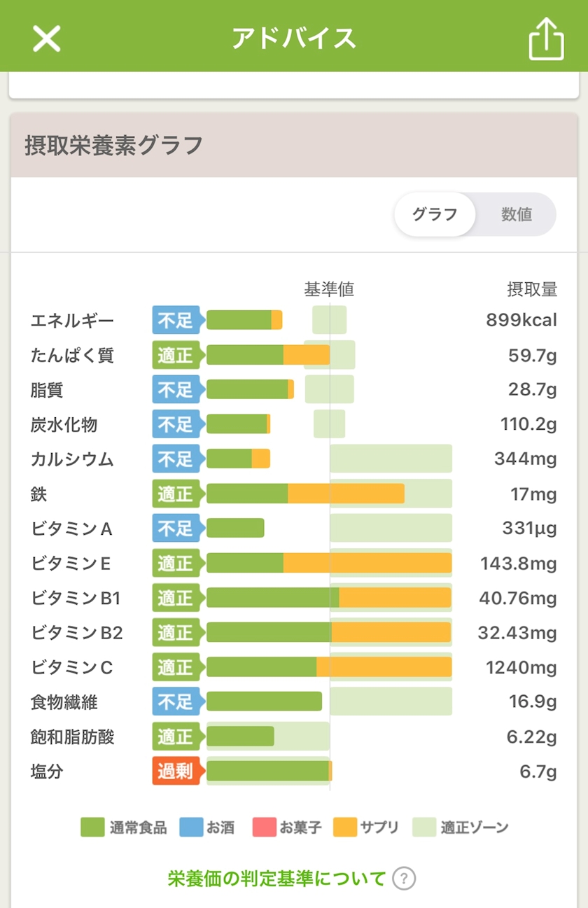Screen dimensions: 588x908
Task: Click the ビタミンC intake bar
Action: [329, 667]
